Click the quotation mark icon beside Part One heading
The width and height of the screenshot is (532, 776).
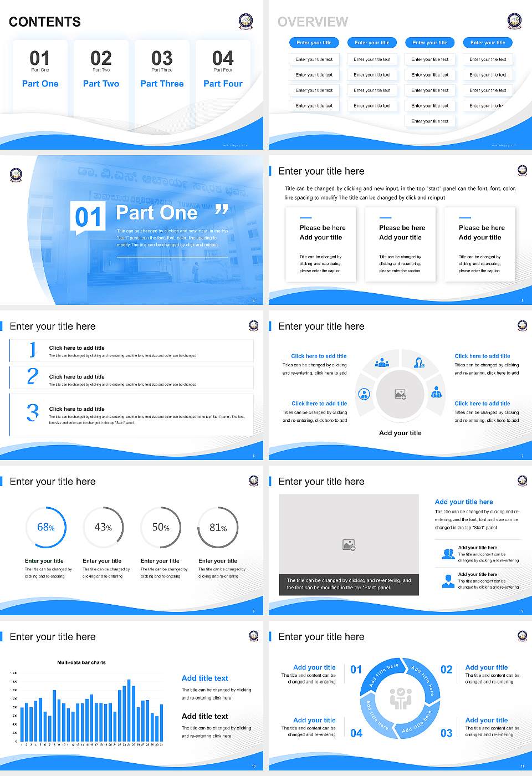[222, 210]
